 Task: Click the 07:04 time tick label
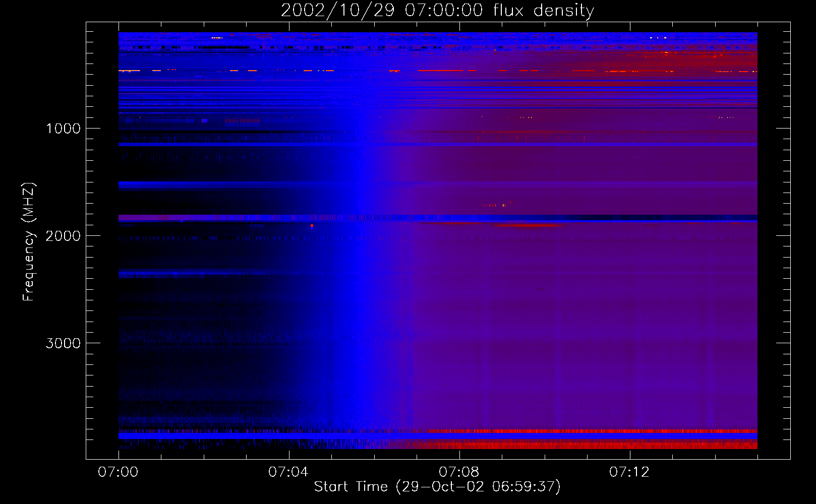[288, 472]
